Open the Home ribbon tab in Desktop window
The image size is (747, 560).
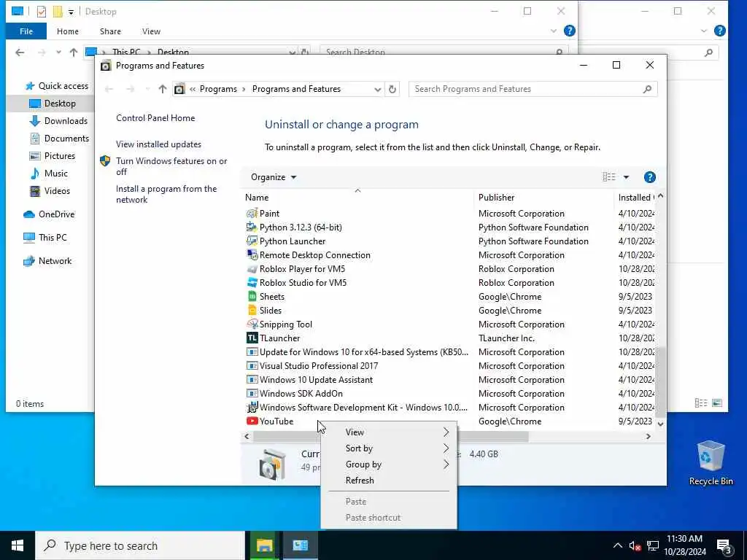[68, 31]
